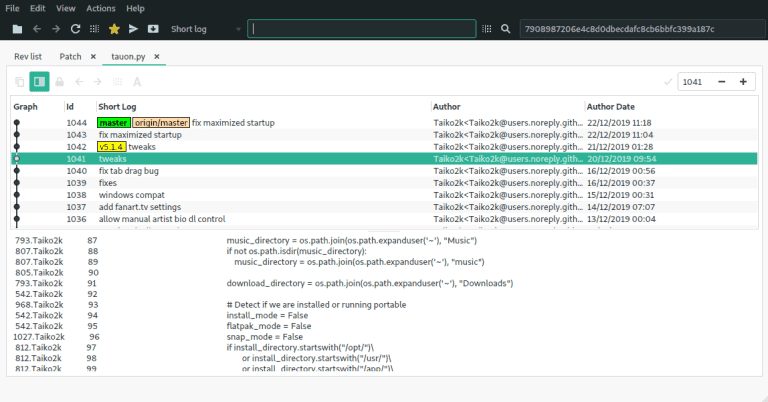The image size is (768, 402).
Task: Click the refresh icon in the top toolbar
Action: click(x=77, y=30)
